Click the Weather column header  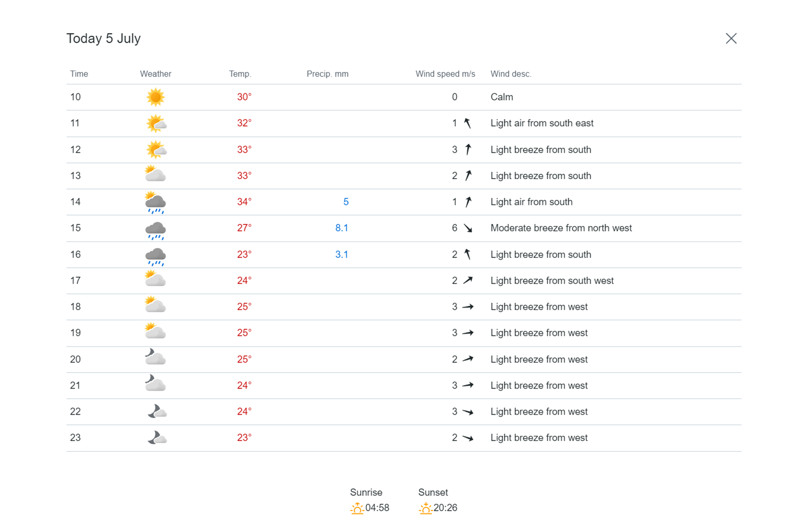tap(155, 74)
